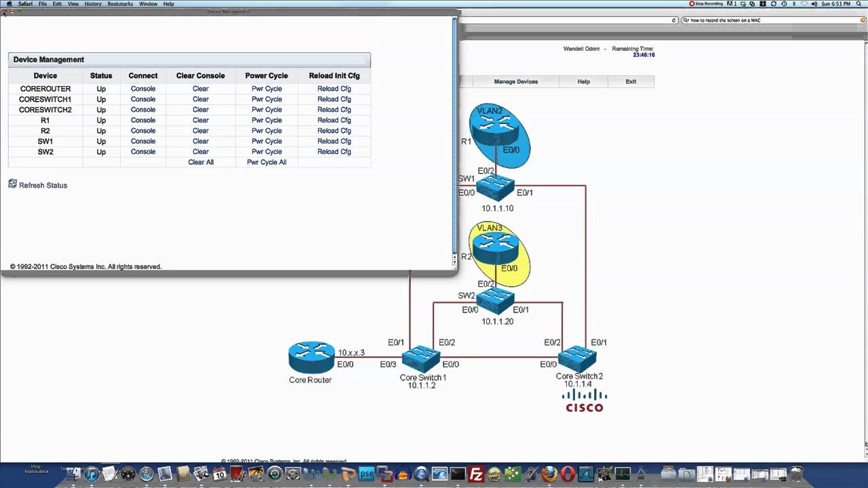Screen dimensions: 868x488
Task: Open the volume control in menu bar
Action: tap(814, 3)
